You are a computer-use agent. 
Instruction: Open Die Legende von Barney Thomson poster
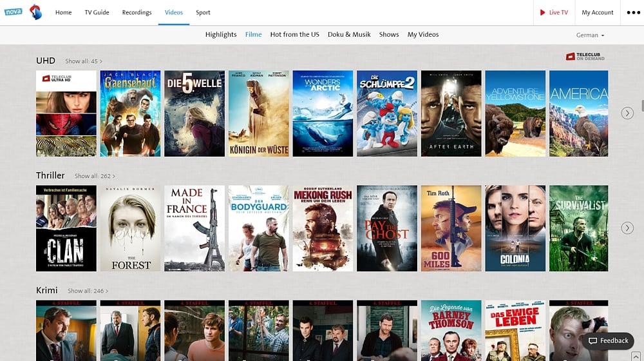click(451, 331)
